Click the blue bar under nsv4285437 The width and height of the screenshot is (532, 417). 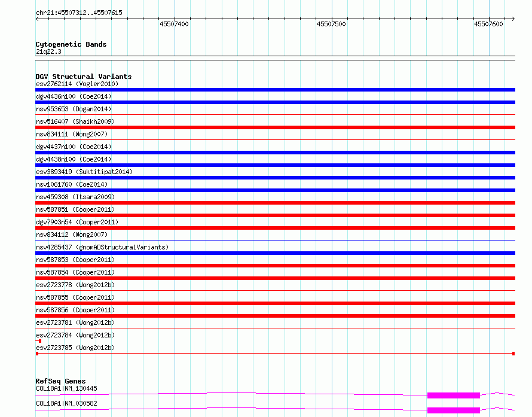click(x=275, y=253)
